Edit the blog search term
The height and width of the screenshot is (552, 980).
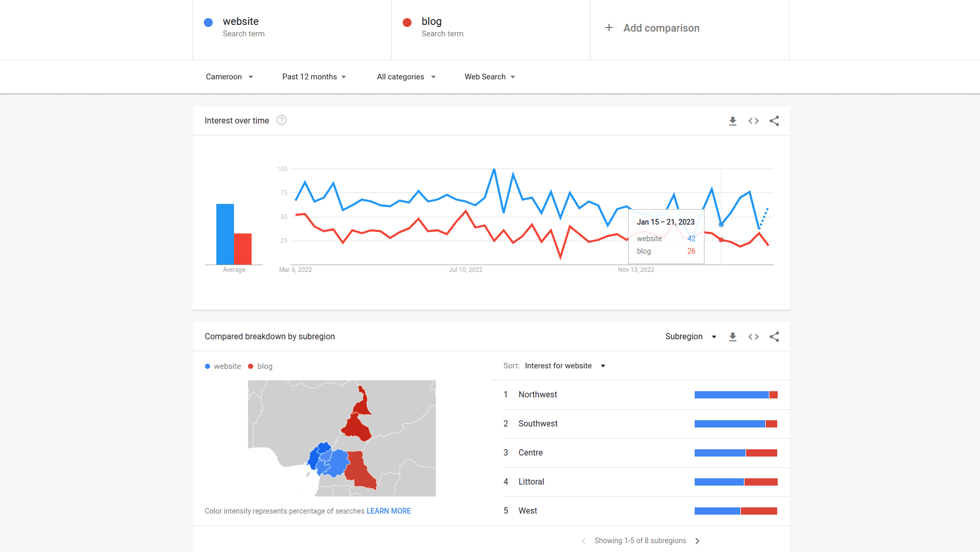pyautogui.click(x=491, y=30)
